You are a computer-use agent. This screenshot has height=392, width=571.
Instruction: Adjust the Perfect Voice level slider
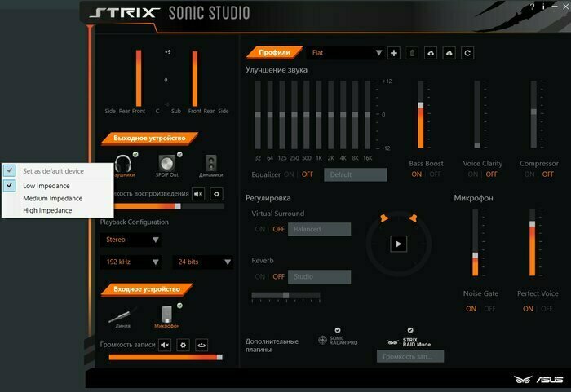point(533,242)
